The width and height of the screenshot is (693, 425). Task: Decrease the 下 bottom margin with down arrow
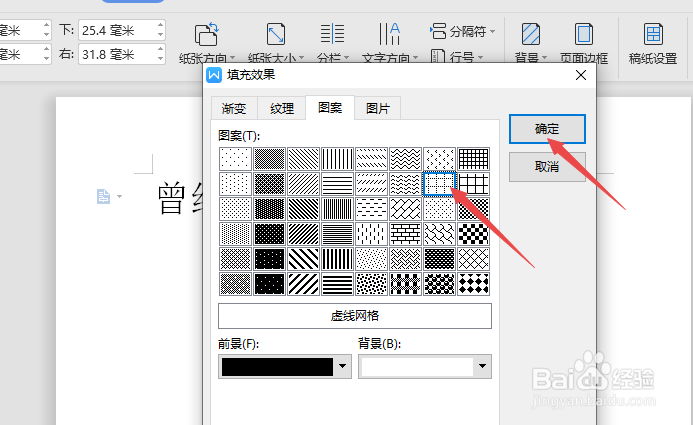(160, 35)
